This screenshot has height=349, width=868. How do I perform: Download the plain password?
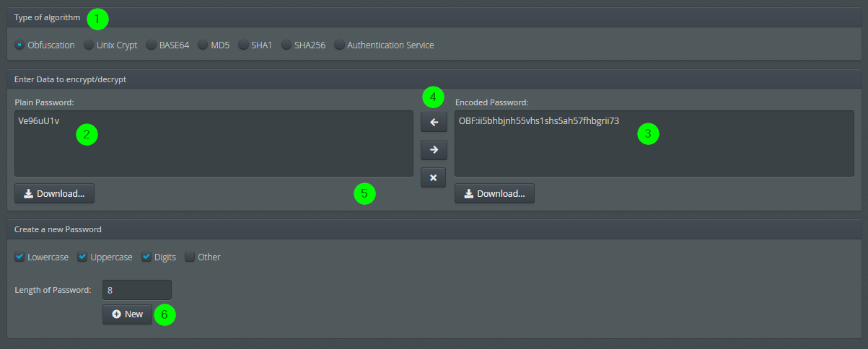tap(54, 193)
